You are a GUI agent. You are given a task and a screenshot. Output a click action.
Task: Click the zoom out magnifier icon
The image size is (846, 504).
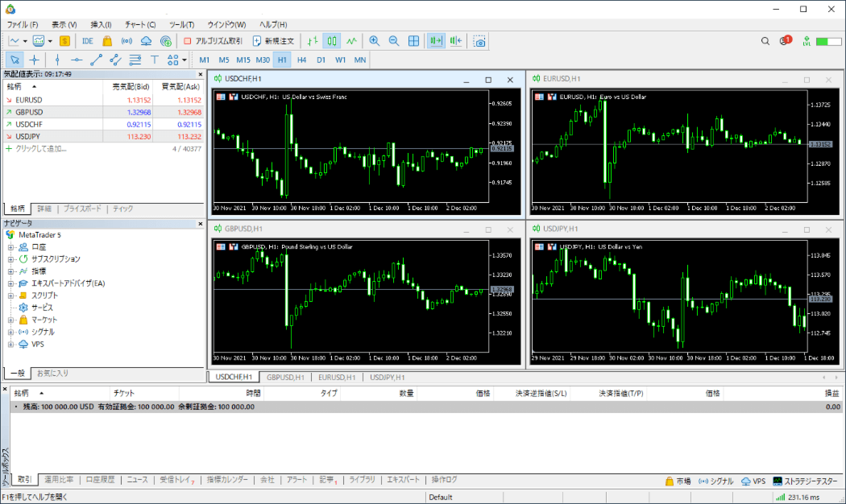pyautogui.click(x=394, y=41)
